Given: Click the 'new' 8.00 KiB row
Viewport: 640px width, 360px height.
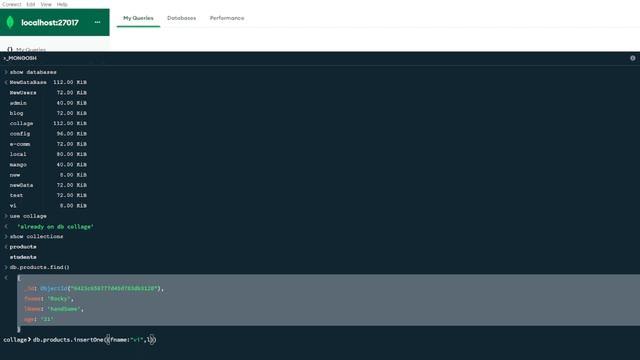Looking at the screenshot, I should [48, 175].
